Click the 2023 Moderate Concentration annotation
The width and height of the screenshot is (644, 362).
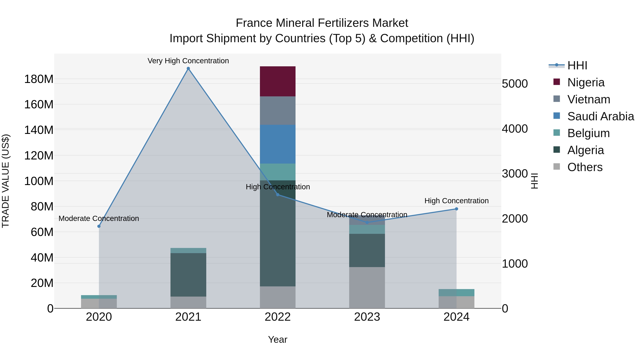pos(367,215)
